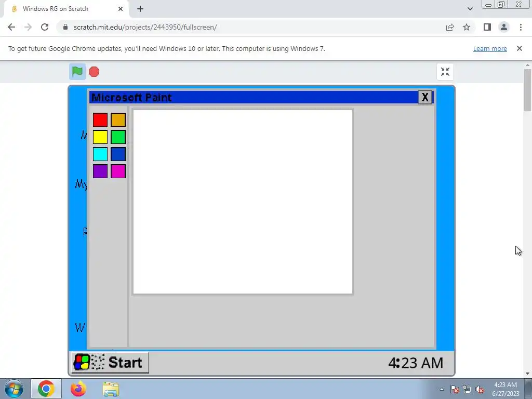Pick the red color swatch in Paint
532x399 pixels.
(100, 120)
